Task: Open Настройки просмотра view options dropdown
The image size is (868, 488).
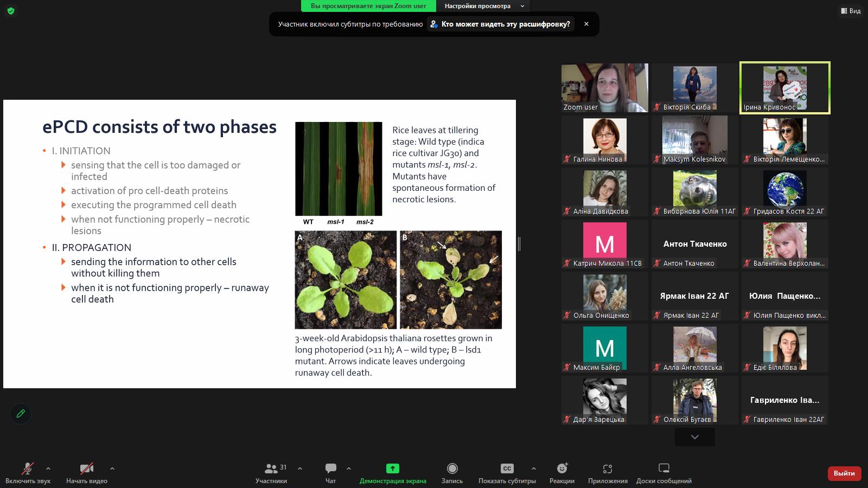Action: 483,6
